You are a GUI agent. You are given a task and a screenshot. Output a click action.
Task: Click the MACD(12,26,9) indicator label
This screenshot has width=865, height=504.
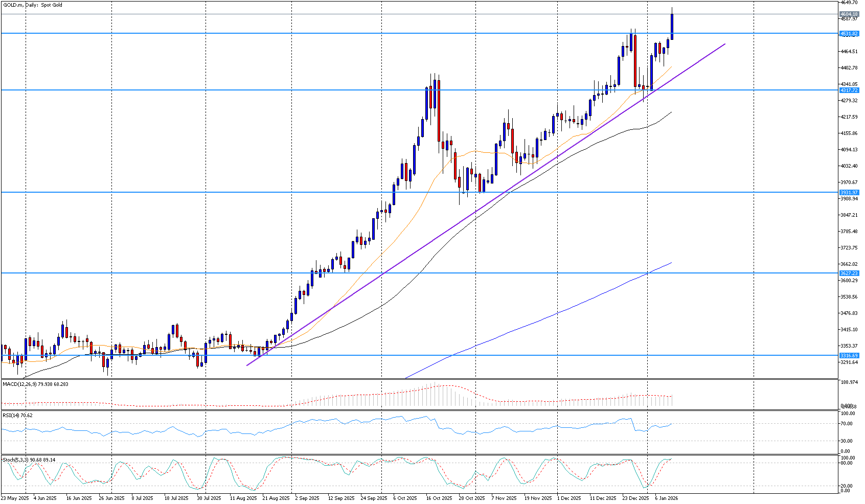[35, 384]
